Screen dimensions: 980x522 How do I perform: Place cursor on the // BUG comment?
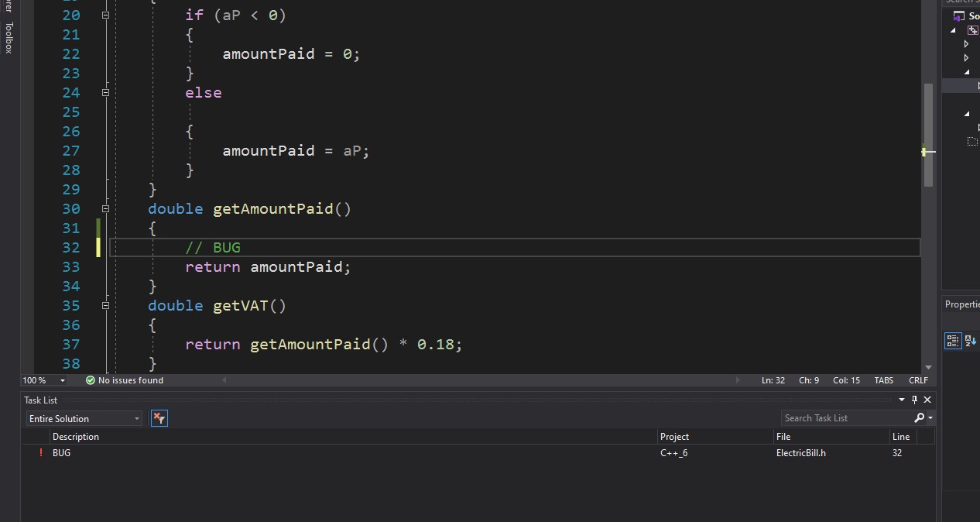click(213, 247)
